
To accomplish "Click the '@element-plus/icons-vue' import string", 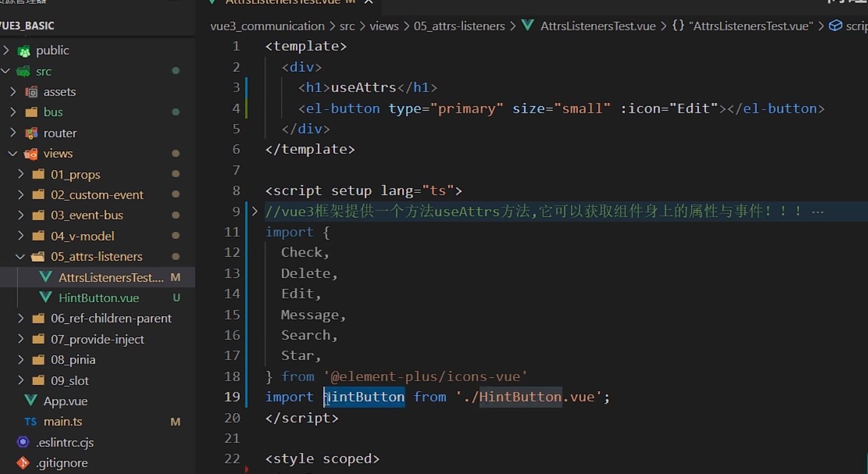I will [x=425, y=376].
